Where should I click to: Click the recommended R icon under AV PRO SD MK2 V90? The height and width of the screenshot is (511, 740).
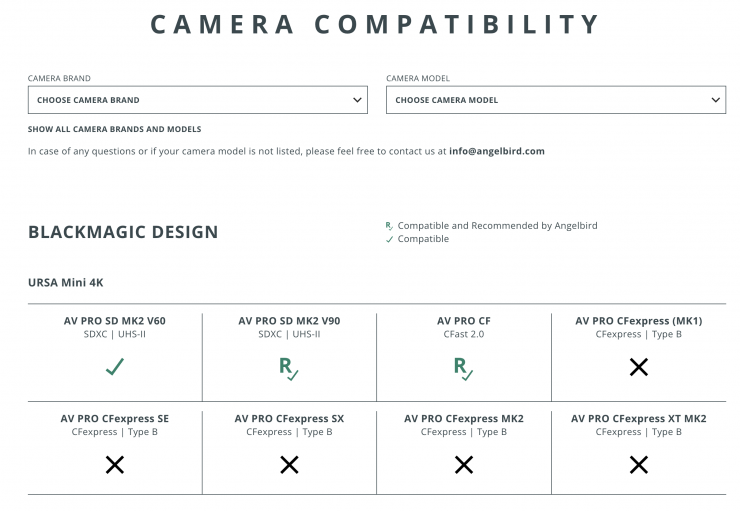click(289, 368)
